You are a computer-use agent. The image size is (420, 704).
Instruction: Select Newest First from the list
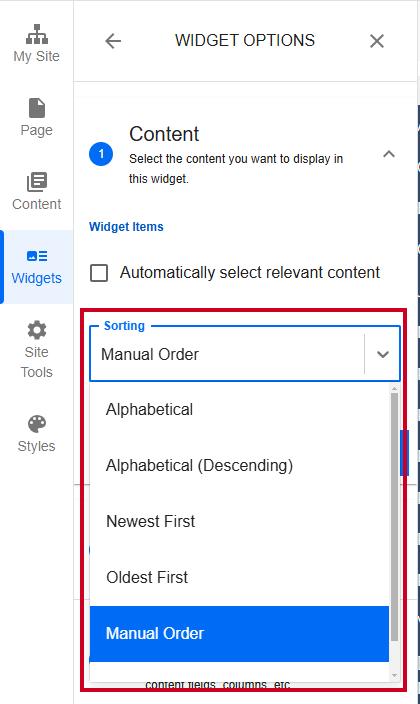coord(239,521)
